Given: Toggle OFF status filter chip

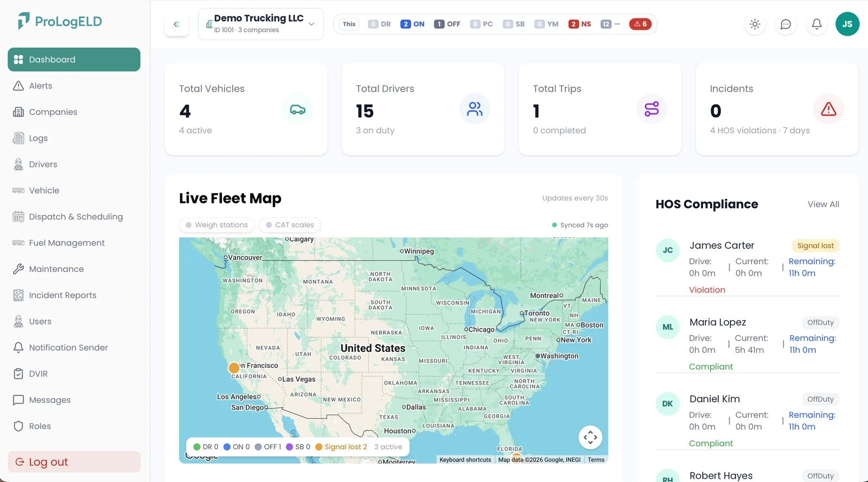Looking at the screenshot, I should point(447,24).
